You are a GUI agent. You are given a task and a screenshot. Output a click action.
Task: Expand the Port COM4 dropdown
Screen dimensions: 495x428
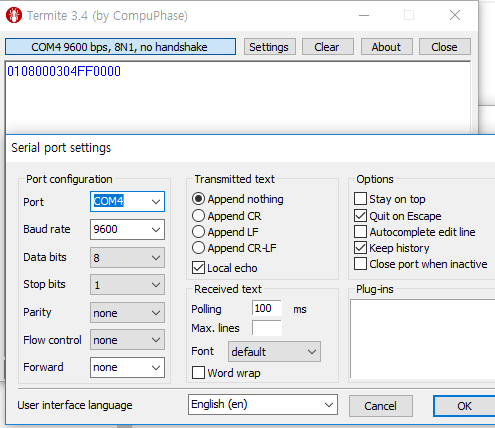click(127, 201)
